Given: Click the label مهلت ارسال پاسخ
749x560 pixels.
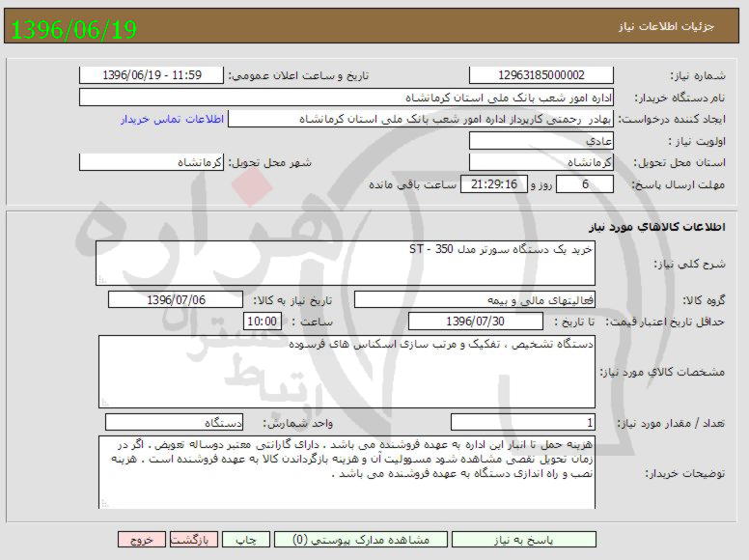Looking at the screenshot, I should point(679,185).
